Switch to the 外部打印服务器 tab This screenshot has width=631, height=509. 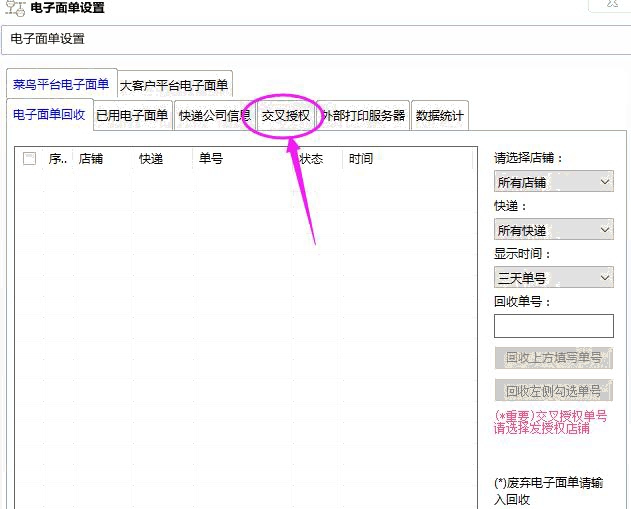tap(363, 116)
